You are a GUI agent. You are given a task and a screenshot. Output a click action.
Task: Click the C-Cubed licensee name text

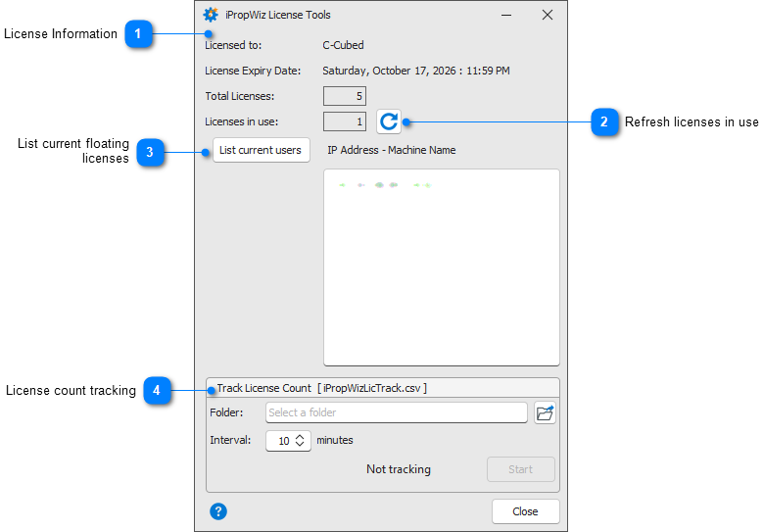343,45
